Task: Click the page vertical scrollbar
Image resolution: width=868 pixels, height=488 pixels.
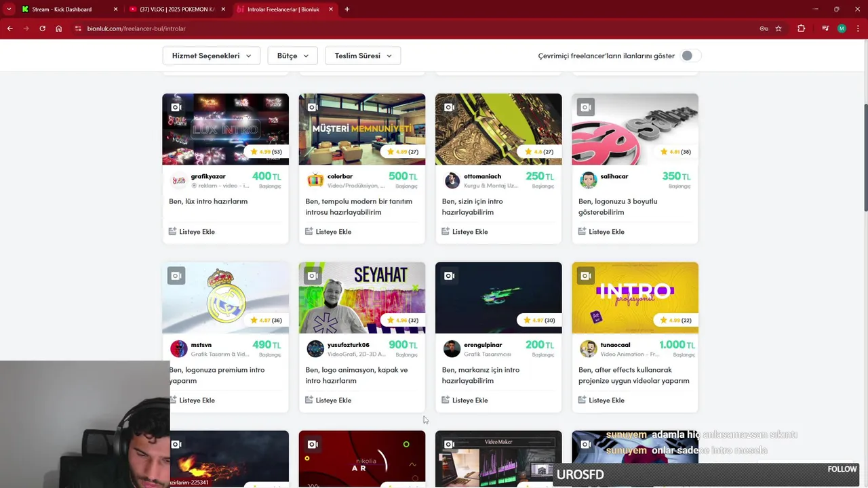Action: pos(865,156)
